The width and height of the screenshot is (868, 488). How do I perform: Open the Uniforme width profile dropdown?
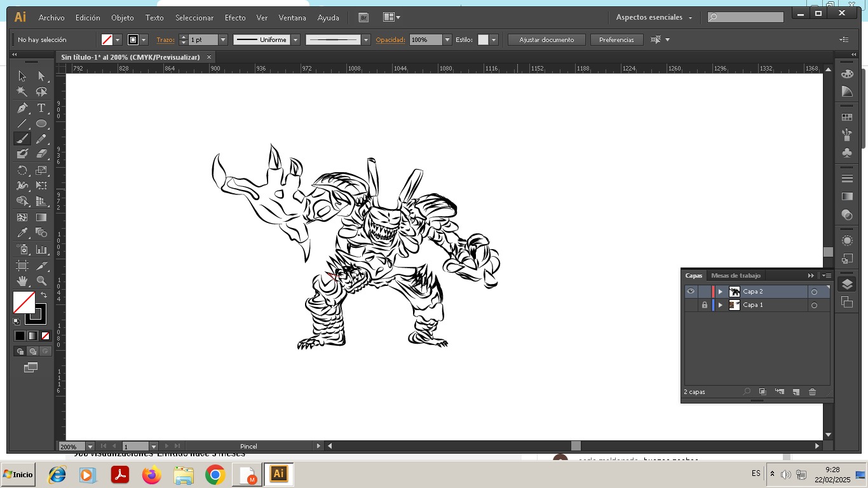point(295,39)
